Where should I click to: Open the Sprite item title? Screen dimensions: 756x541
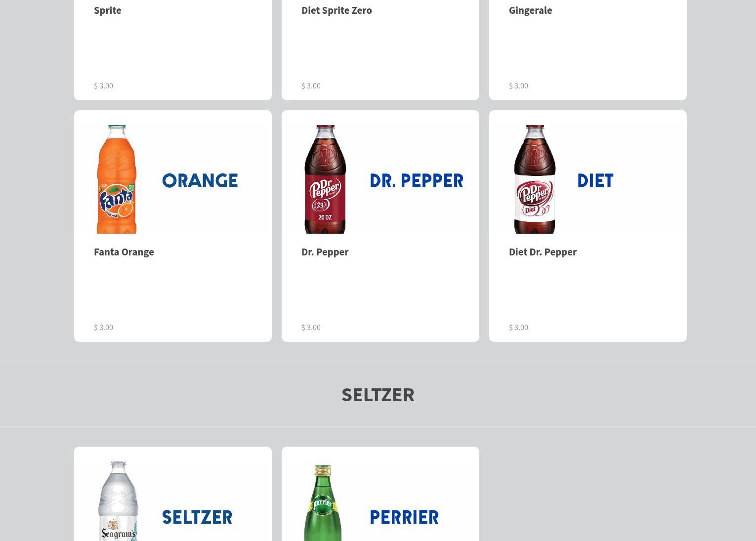click(x=108, y=10)
